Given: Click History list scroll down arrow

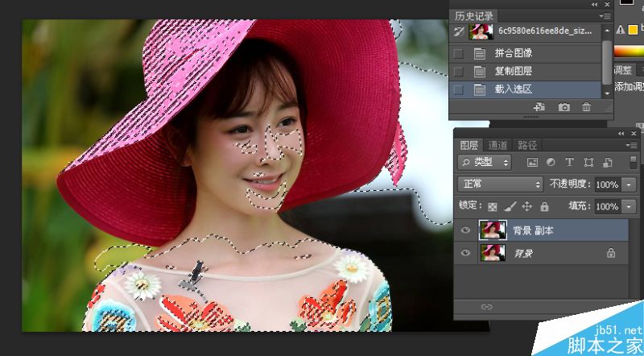Looking at the screenshot, I should [x=608, y=93].
